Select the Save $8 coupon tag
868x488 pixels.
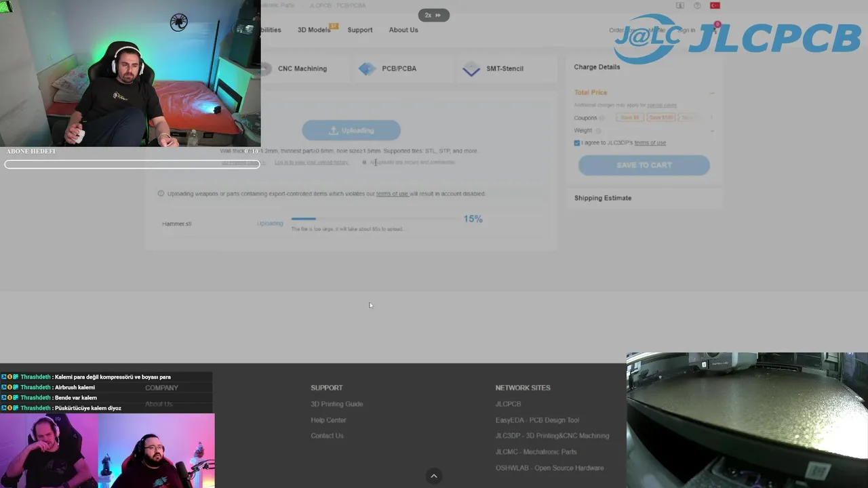click(x=630, y=118)
